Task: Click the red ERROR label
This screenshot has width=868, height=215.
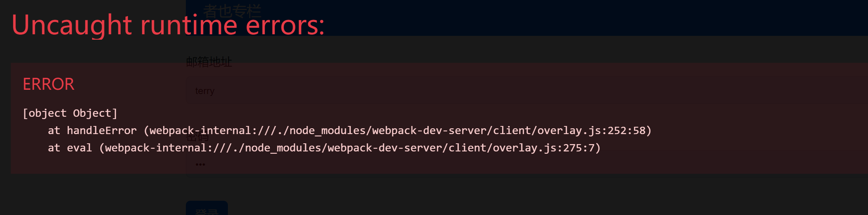Action: 49,84
